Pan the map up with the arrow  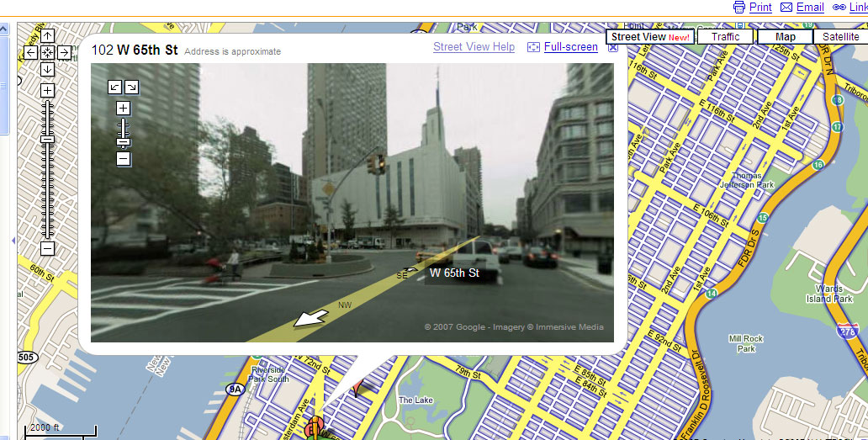[48, 36]
